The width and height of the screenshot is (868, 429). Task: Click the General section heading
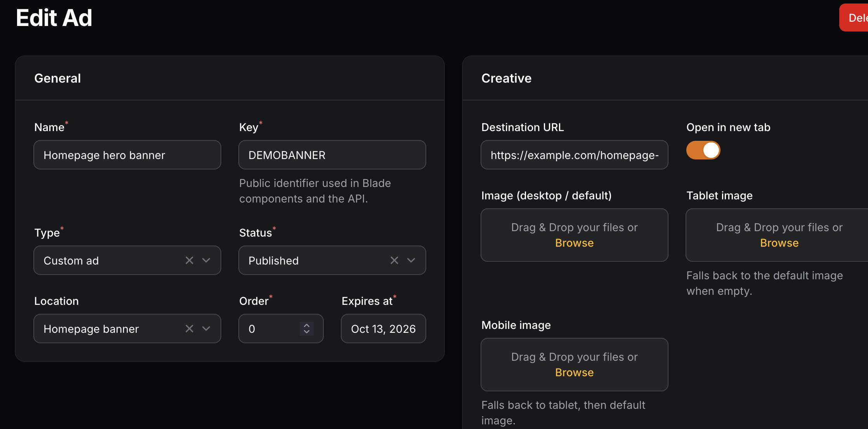click(57, 78)
